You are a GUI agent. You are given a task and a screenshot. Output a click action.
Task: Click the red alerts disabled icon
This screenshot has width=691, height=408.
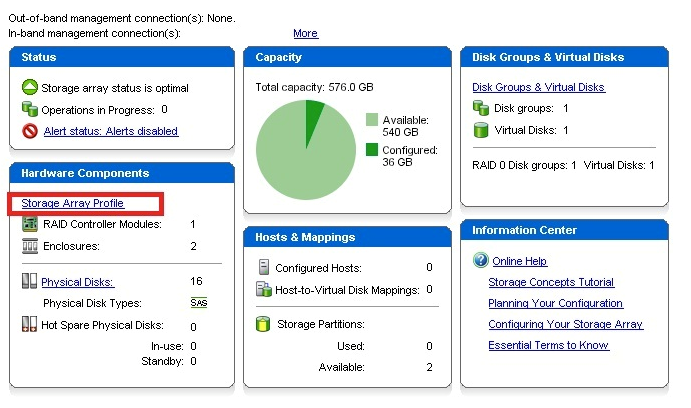coord(30,131)
